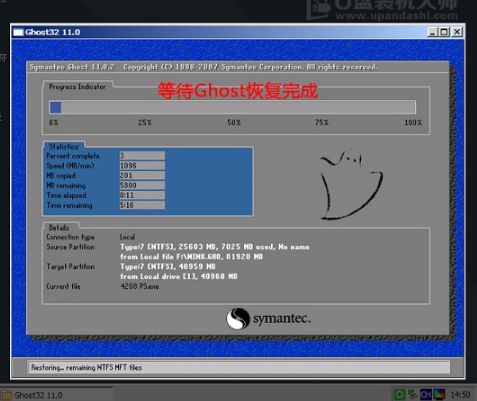Click the Current file entry 4208 PS.exe

click(x=140, y=286)
